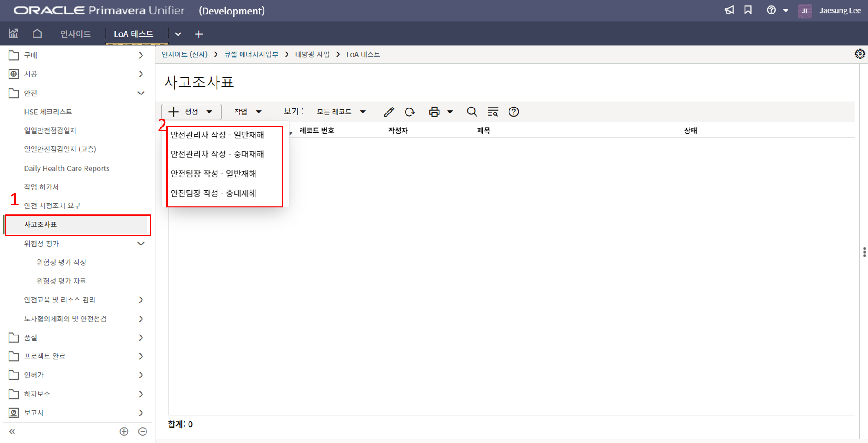Collapse the 안전 folder

[x=141, y=93]
